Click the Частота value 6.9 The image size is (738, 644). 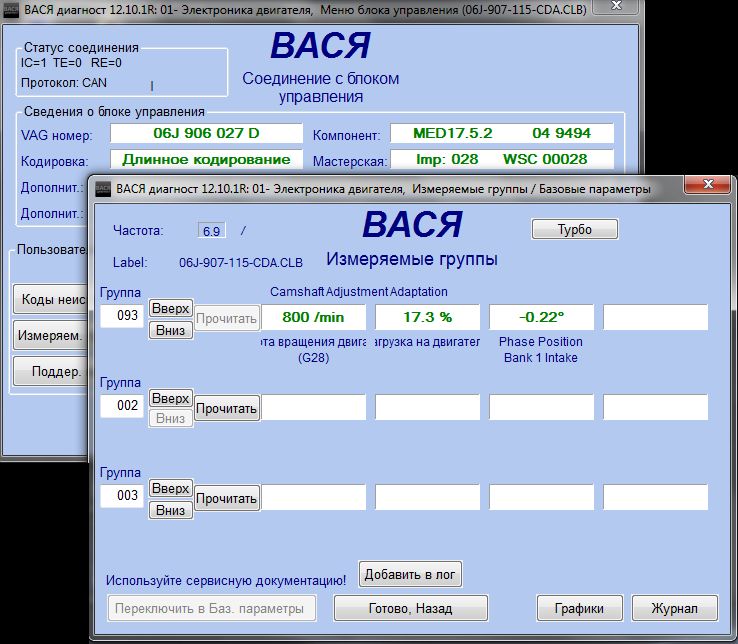coord(211,231)
